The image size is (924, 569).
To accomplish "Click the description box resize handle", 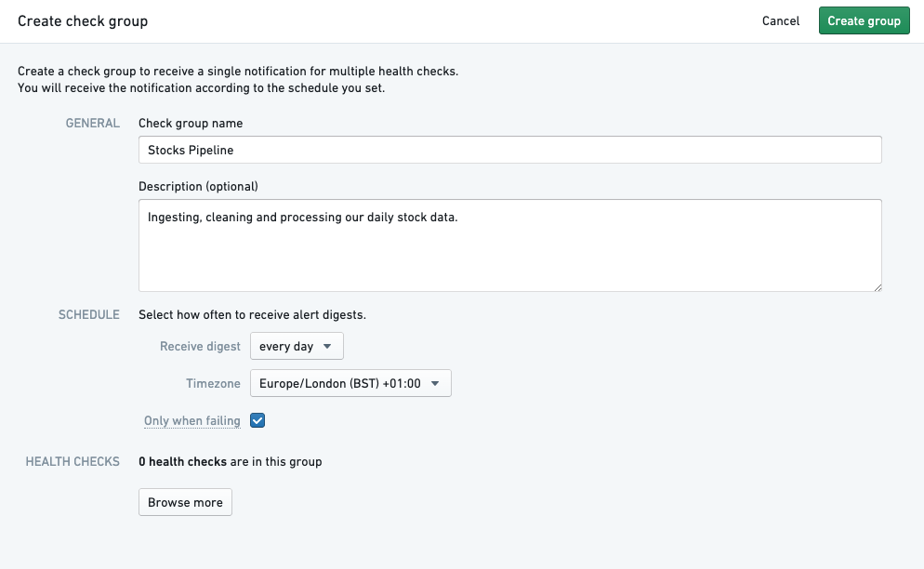I will (x=877, y=286).
